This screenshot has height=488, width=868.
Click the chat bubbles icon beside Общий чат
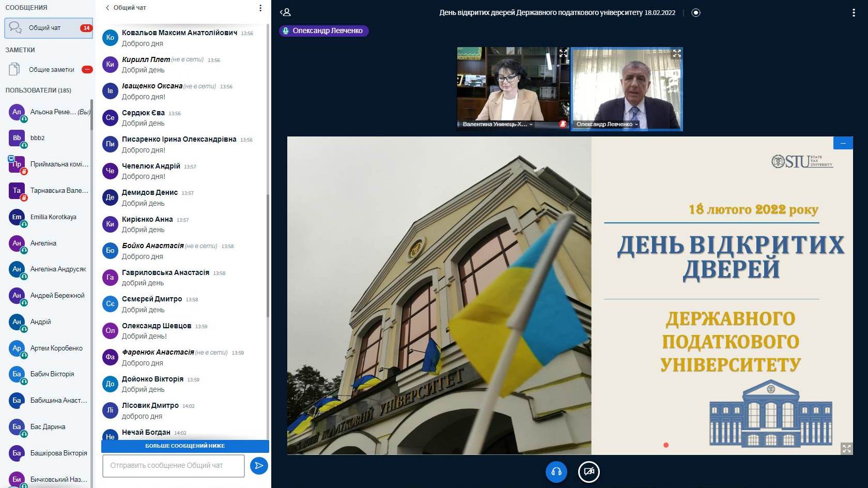(x=16, y=28)
